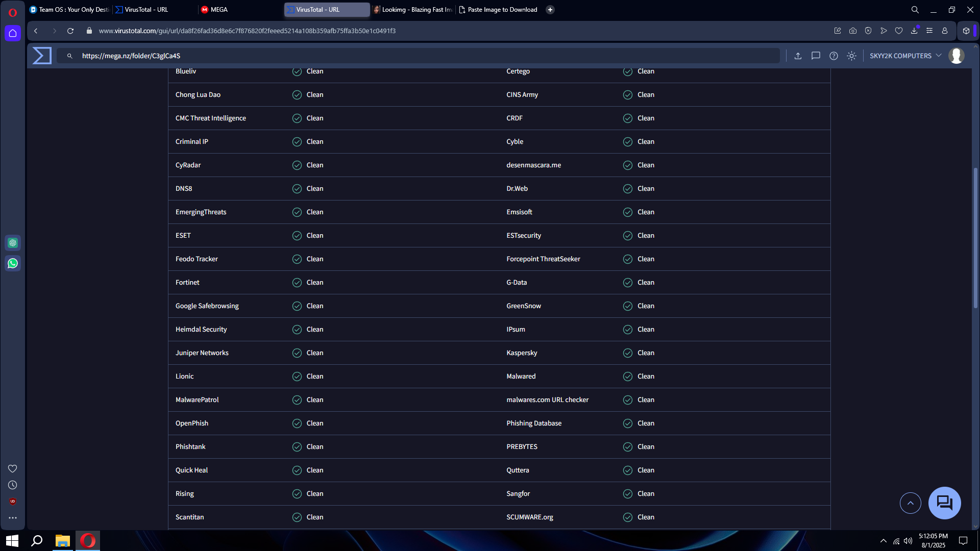The width and height of the screenshot is (980, 551).
Task: Click the VirusTotal logo icon
Action: (42, 56)
